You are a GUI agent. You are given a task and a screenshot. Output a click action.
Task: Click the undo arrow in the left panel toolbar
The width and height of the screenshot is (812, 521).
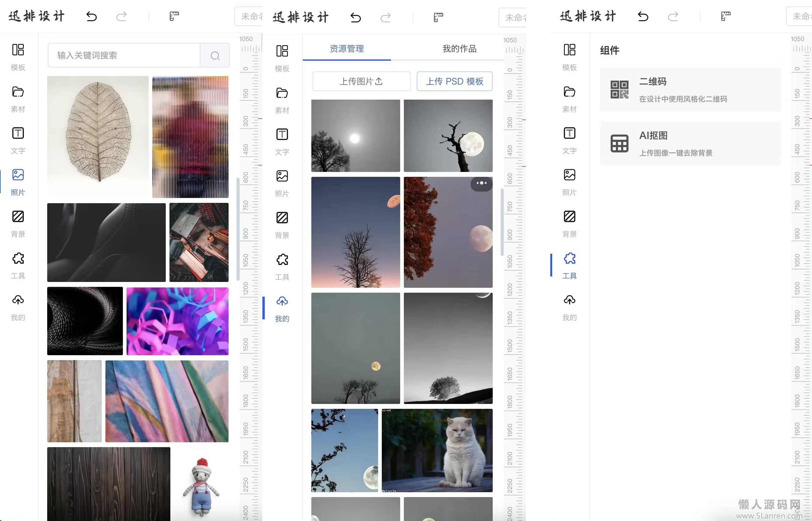(91, 16)
